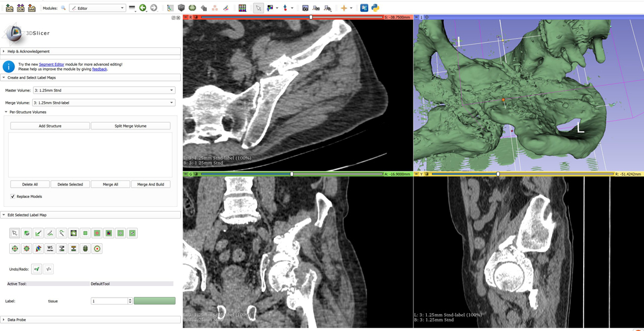Open the Master Volume dropdown
The width and height of the screenshot is (644, 331).
pos(104,90)
